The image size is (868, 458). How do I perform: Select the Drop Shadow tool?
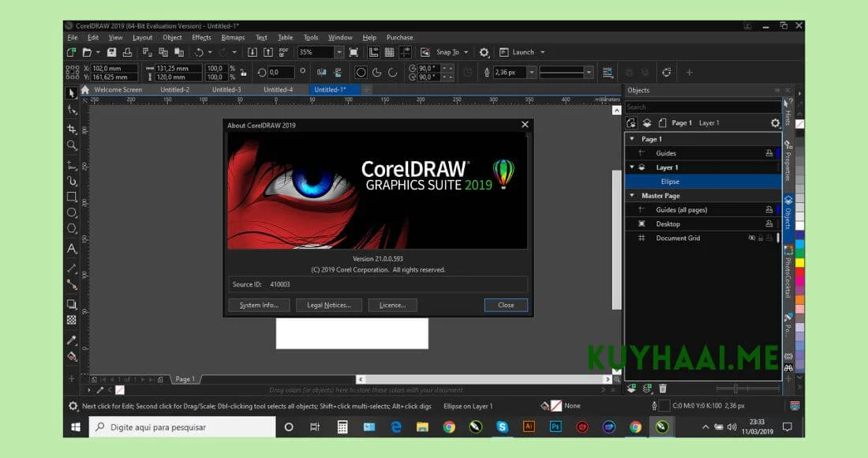click(71, 304)
